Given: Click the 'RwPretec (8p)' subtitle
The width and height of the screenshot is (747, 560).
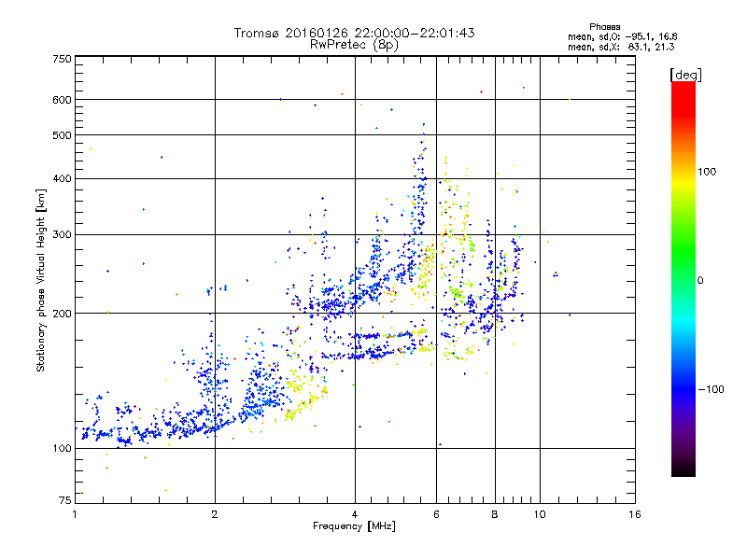Looking at the screenshot, I should click(x=354, y=45).
